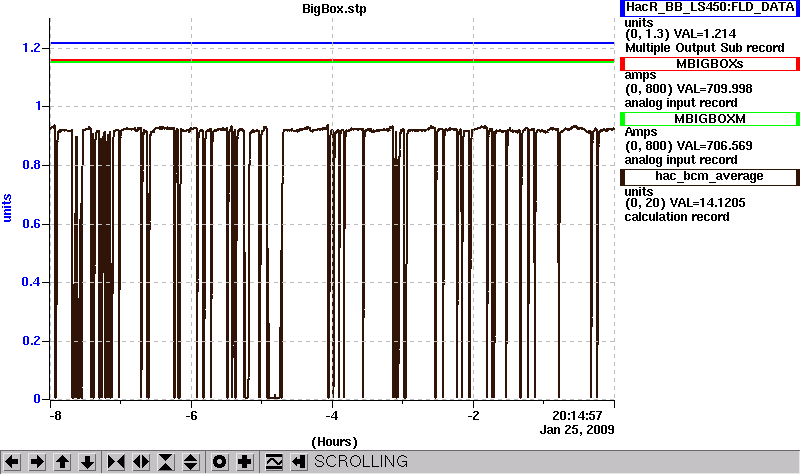Image resolution: width=800 pixels, height=474 pixels.
Task: Click the wave graph refresh icon
Action: coord(274,462)
